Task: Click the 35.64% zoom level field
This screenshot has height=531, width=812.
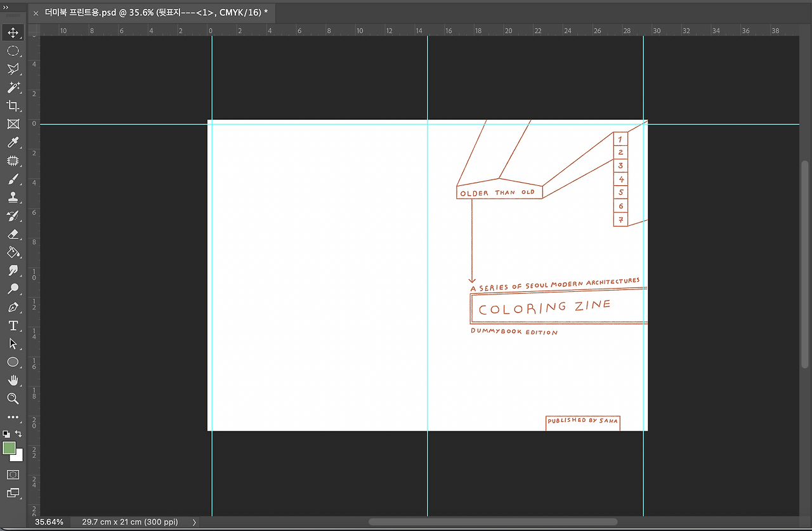Action: 49,522
